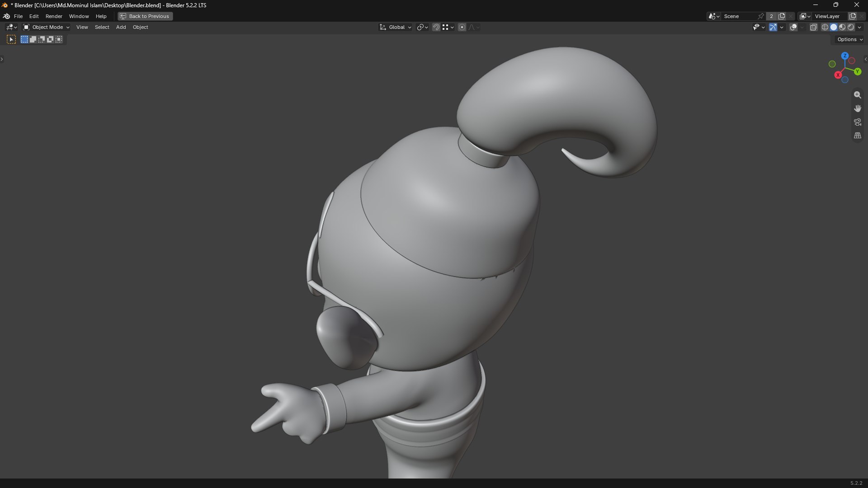868x488 pixels.
Task: Click the green Y axis gizmo
Action: click(858, 71)
